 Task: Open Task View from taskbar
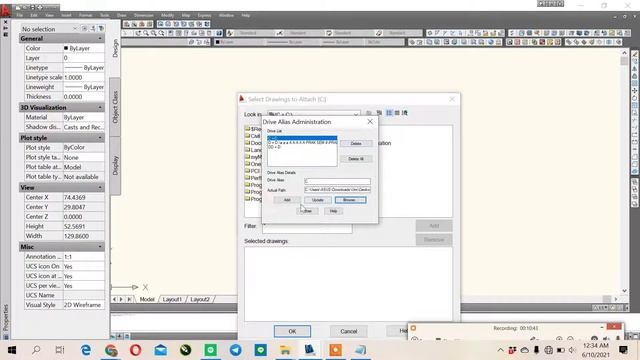[60, 350]
